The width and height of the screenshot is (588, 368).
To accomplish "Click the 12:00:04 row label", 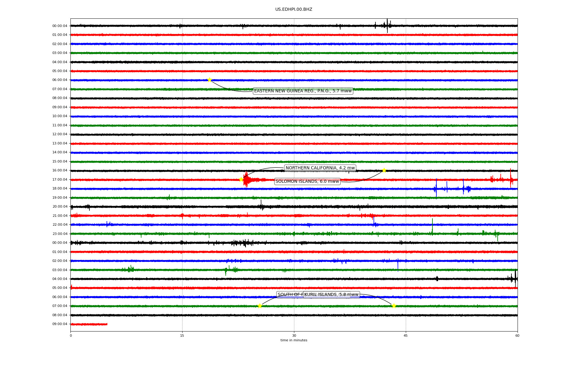I will coord(60,134).
